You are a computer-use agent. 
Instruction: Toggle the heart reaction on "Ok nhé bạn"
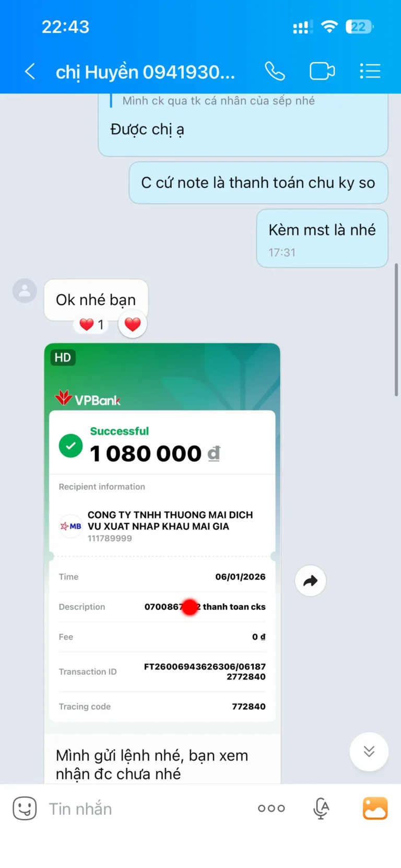click(133, 324)
